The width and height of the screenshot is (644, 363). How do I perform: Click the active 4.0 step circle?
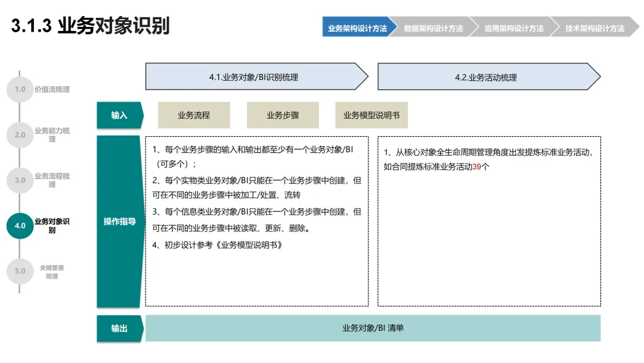(20, 226)
